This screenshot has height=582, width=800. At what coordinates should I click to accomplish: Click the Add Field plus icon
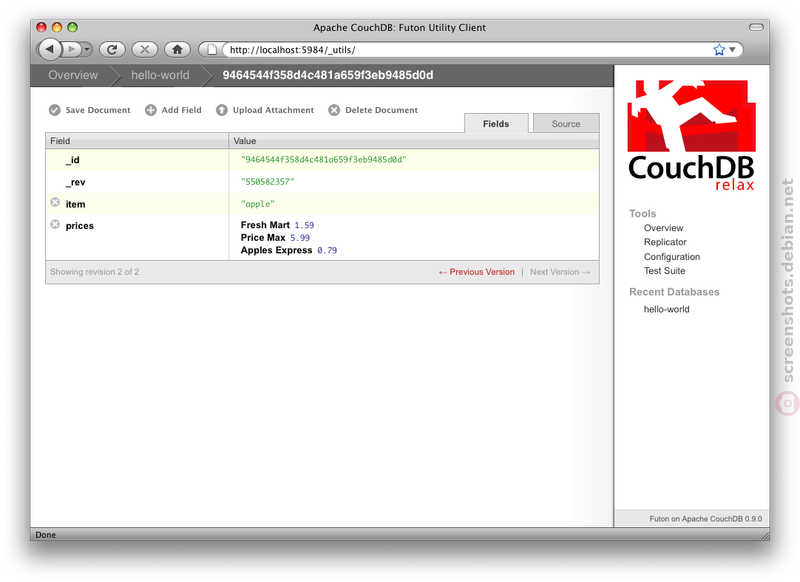point(151,110)
